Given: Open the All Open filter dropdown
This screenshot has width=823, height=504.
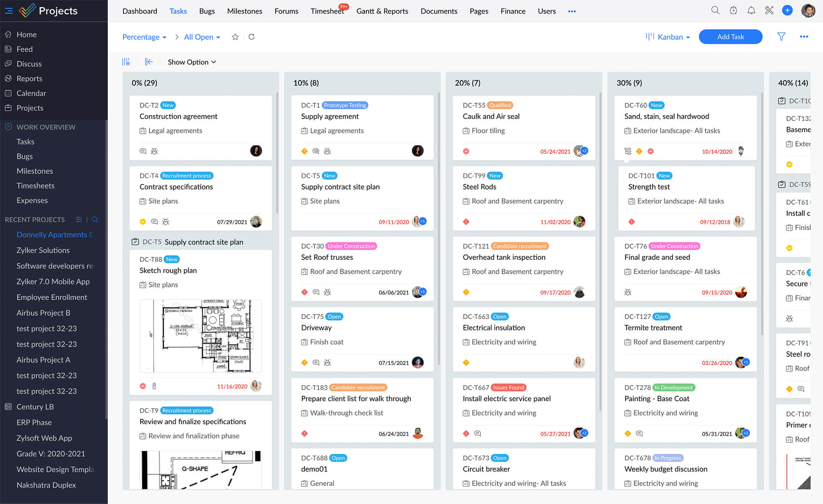Looking at the screenshot, I should point(202,37).
